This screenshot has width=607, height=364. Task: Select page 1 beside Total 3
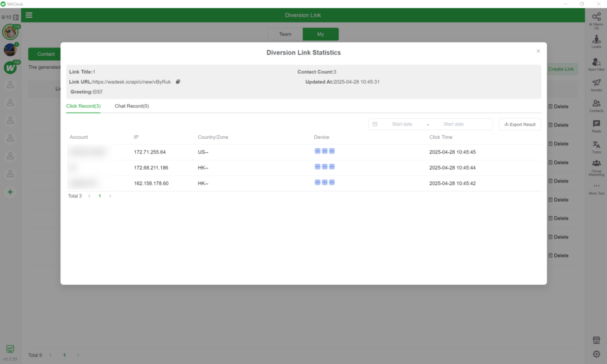pyautogui.click(x=100, y=196)
